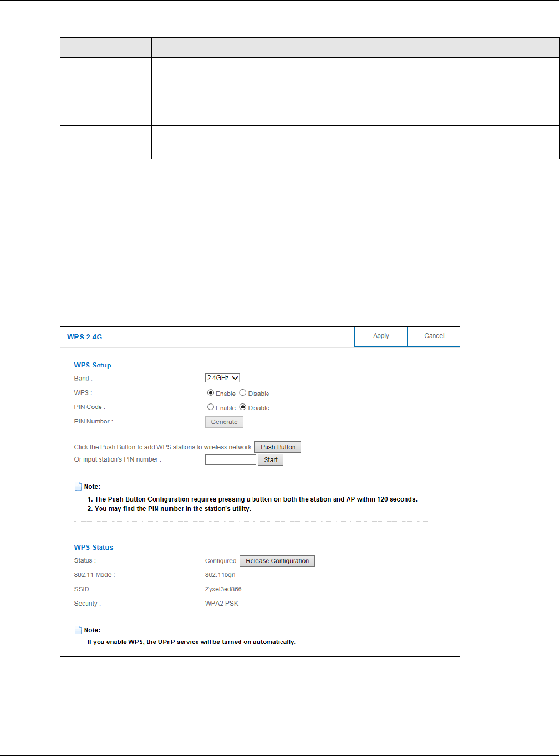
Task: Click the Start button
Action: pyautogui.click(x=271, y=459)
